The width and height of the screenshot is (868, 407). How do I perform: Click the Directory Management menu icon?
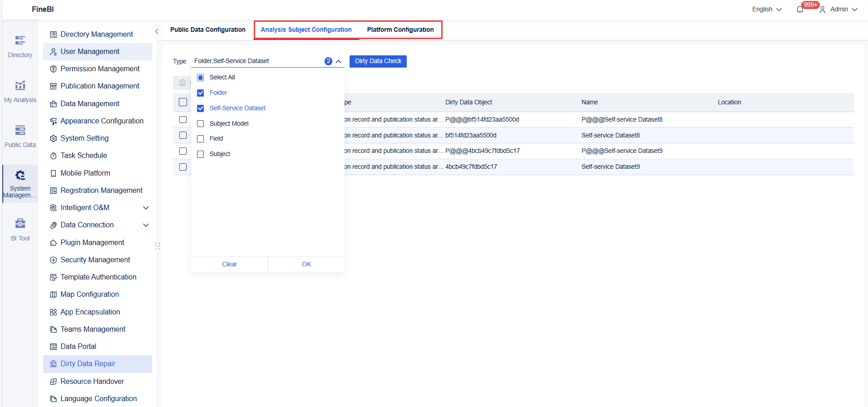click(54, 34)
